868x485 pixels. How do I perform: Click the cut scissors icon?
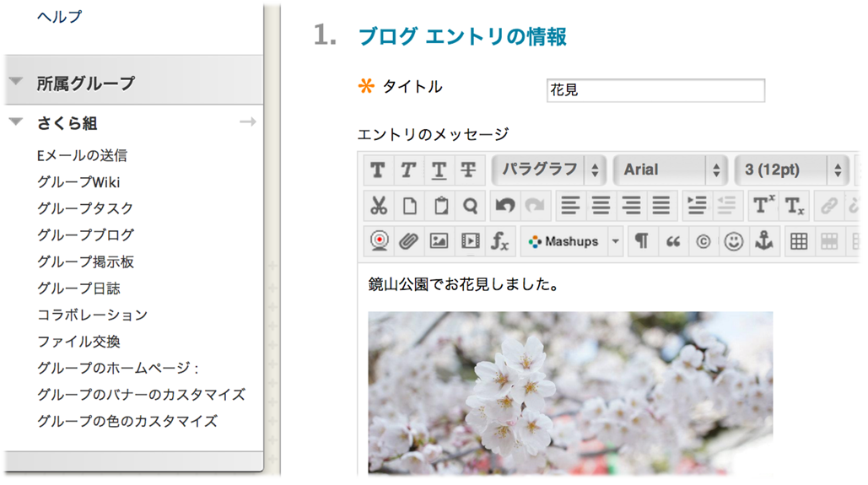click(x=378, y=206)
